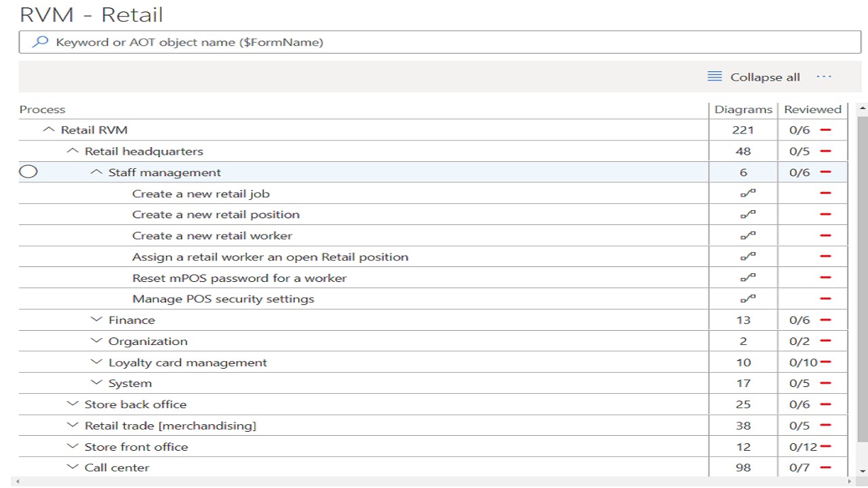Screen dimensions: 868x488
Task: Click the Collapse all button
Action: coord(753,77)
